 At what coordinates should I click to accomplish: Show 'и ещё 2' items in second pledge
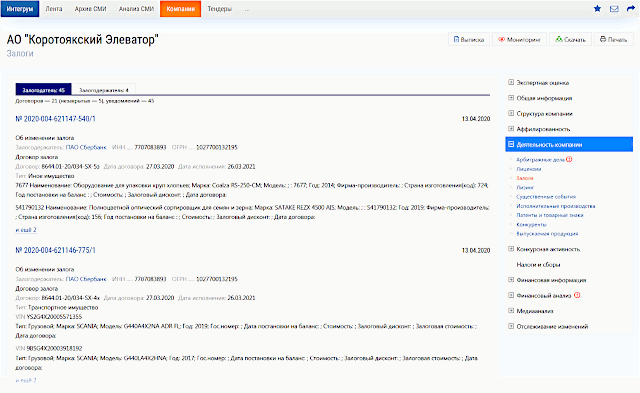(x=26, y=380)
